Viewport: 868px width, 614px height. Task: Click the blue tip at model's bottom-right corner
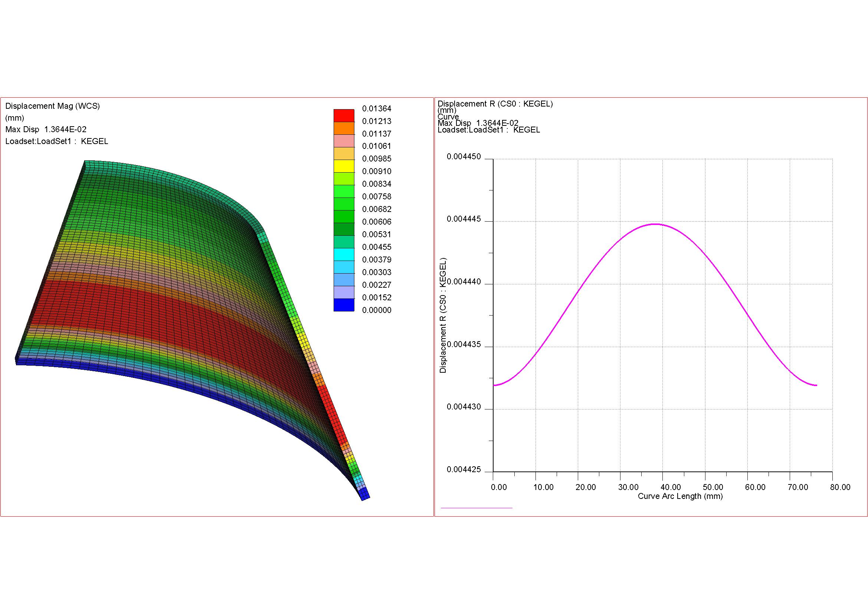coord(364,494)
